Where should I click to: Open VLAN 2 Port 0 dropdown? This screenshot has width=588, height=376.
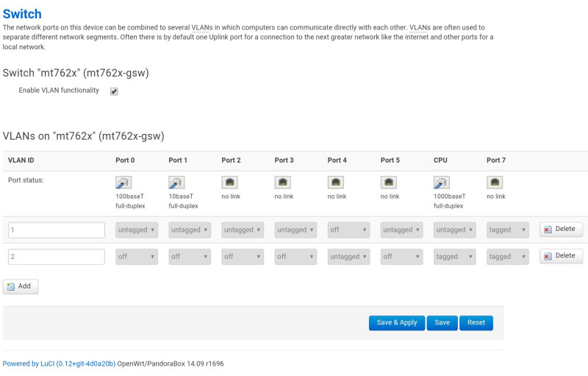click(x=137, y=257)
